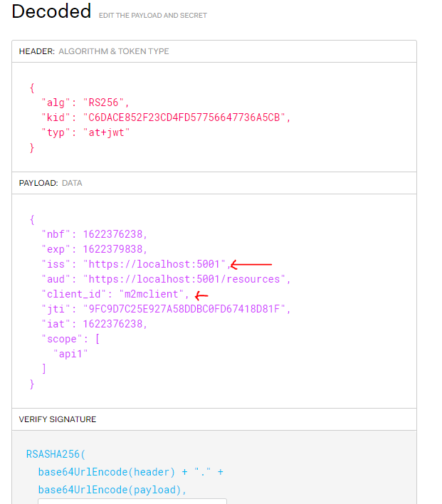Click the Decoded heading
Screen dimensions: 442x504
[x=51, y=11]
